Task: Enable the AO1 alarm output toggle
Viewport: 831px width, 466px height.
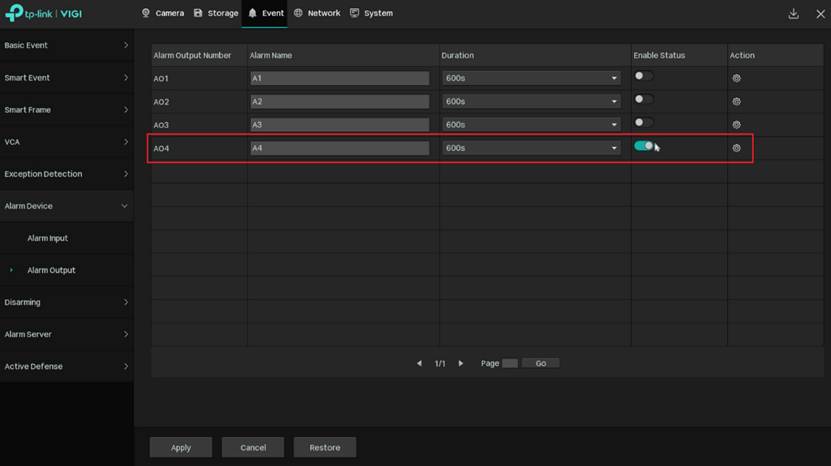Action: coord(643,76)
